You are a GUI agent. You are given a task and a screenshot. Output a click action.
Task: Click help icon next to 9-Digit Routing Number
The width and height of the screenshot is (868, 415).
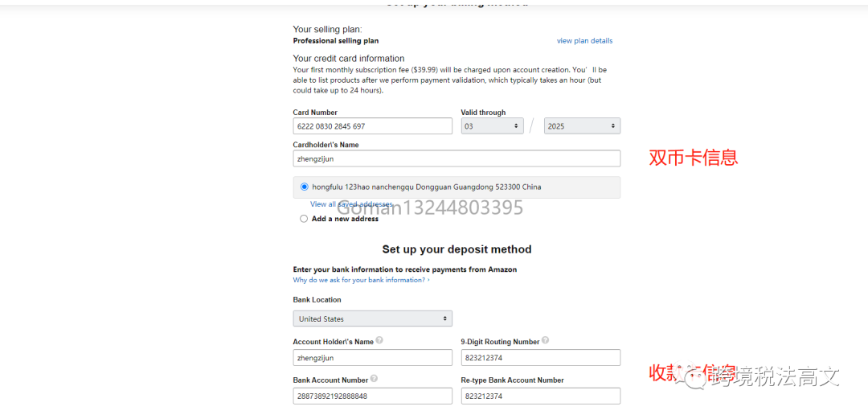(x=546, y=340)
